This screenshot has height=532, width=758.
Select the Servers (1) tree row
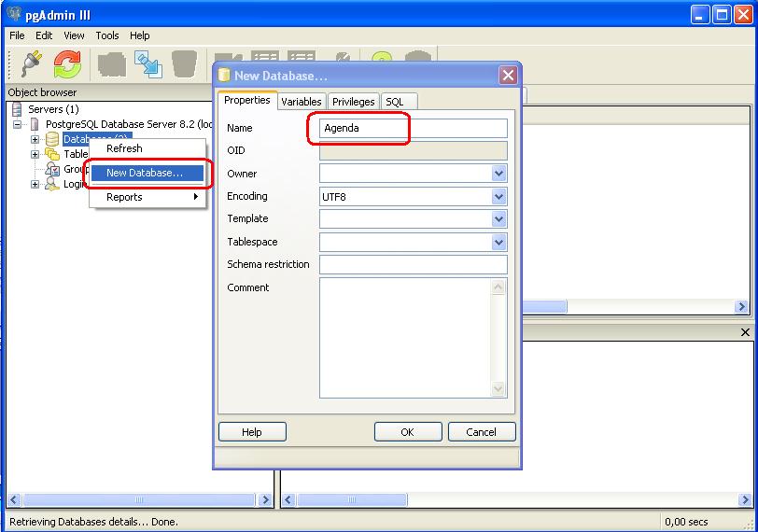click(x=53, y=109)
